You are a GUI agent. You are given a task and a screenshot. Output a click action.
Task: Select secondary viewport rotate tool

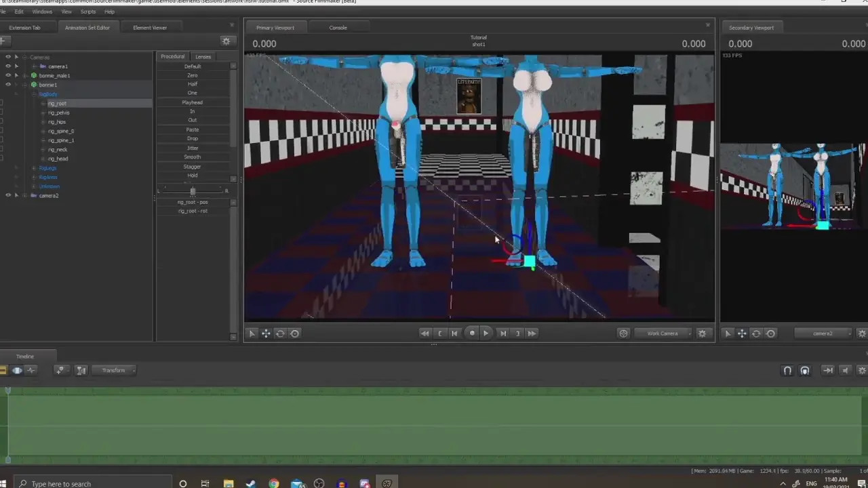tap(756, 333)
